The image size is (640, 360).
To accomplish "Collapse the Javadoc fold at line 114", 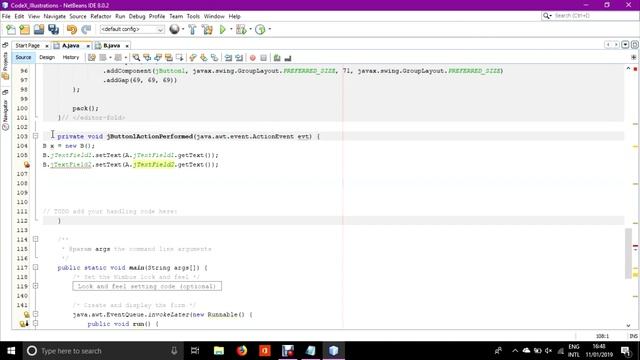I will 36,239.
